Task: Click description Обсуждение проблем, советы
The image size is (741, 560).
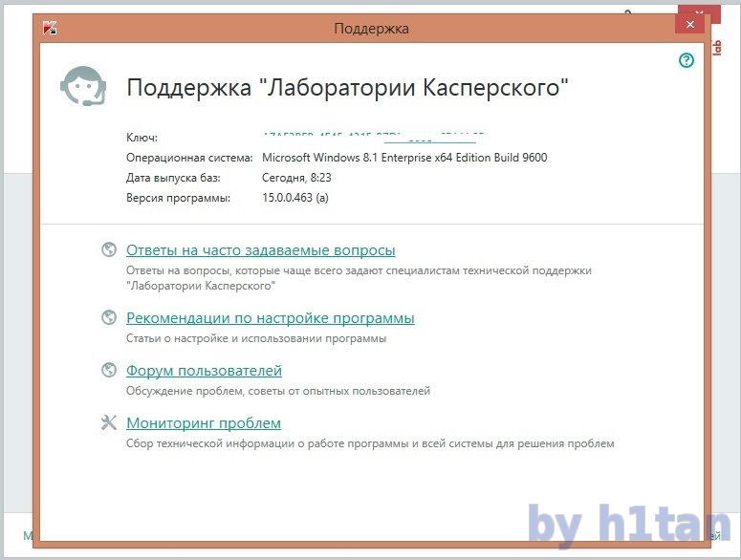Action: (278, 391)
